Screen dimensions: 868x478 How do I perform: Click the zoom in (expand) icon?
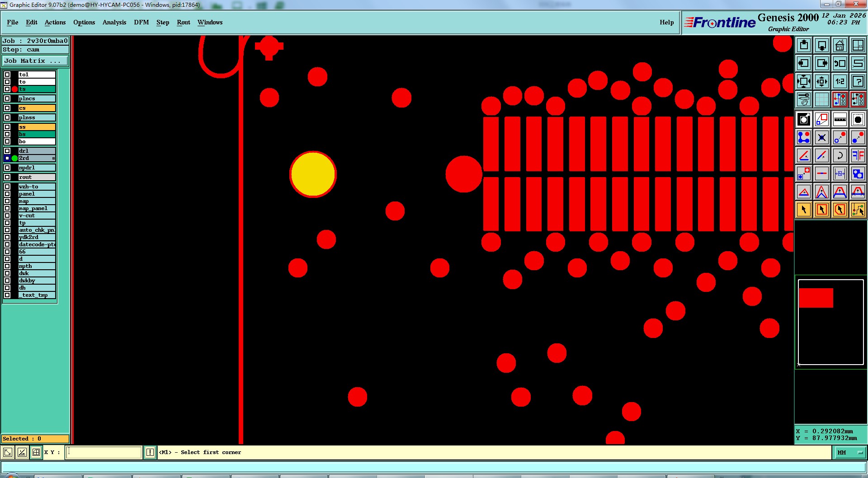(804, 81)
